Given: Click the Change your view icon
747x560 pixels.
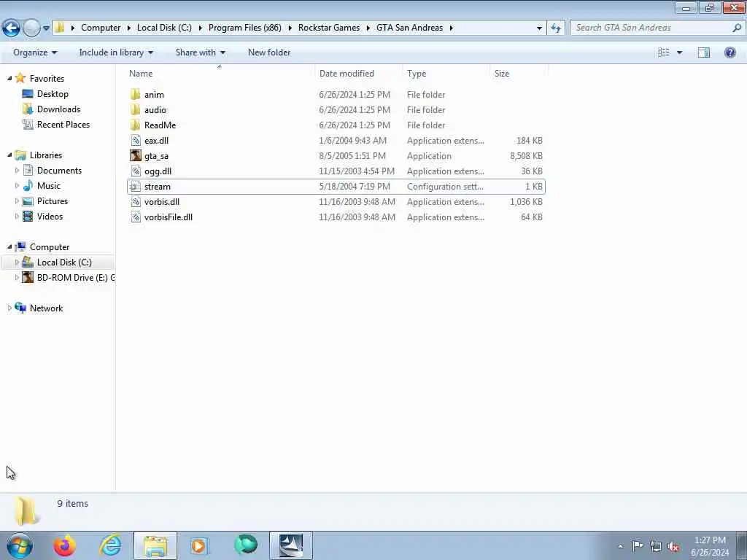Looking at the screenshot, I should click(664, 52).
